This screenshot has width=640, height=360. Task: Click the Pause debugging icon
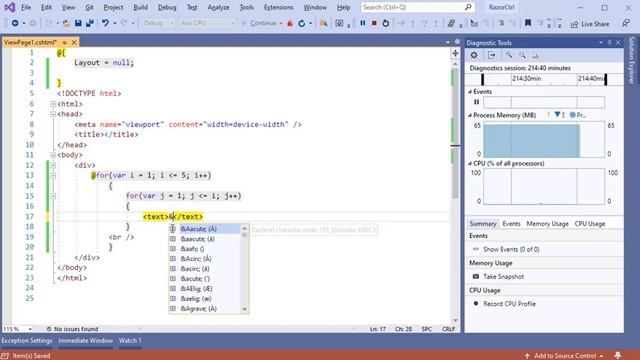tap(362, 23)
